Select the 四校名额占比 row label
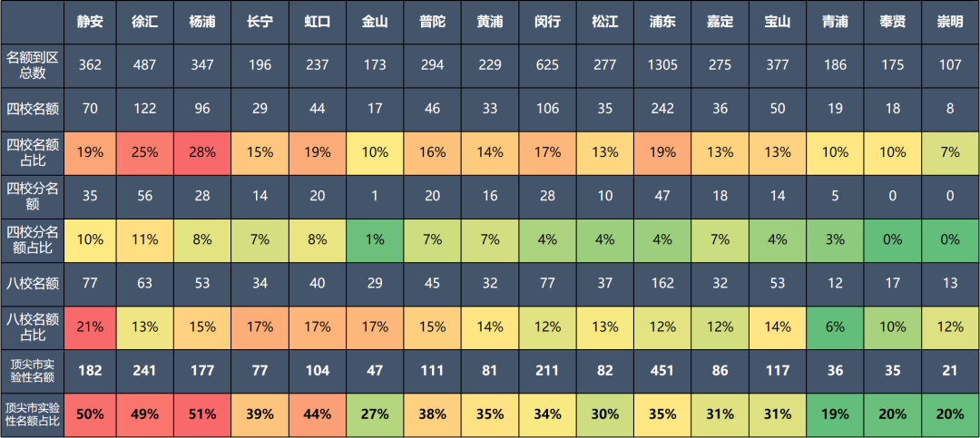 click(32, 152)
